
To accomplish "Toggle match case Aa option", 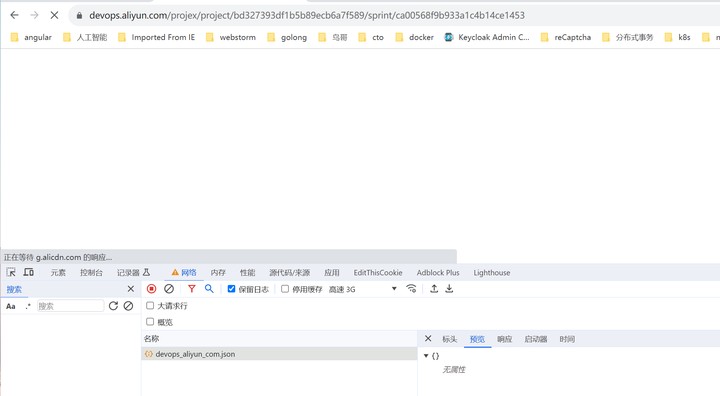I will (11, 306).
